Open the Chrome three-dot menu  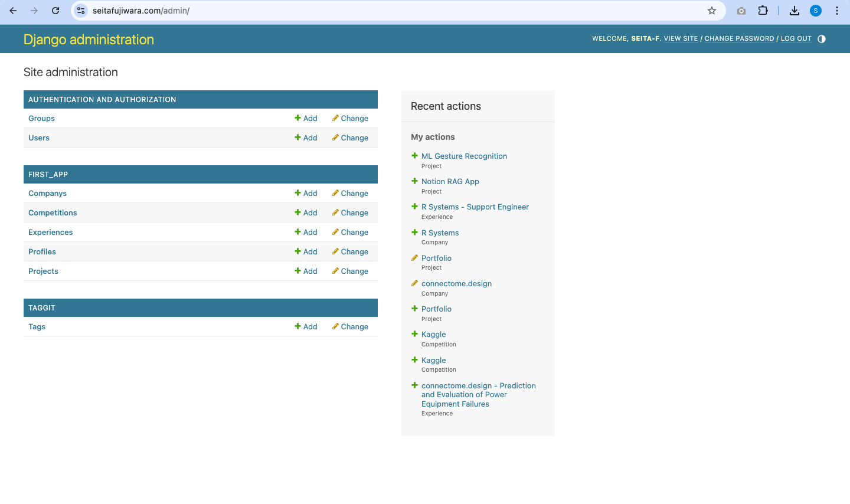coord(837,11)
